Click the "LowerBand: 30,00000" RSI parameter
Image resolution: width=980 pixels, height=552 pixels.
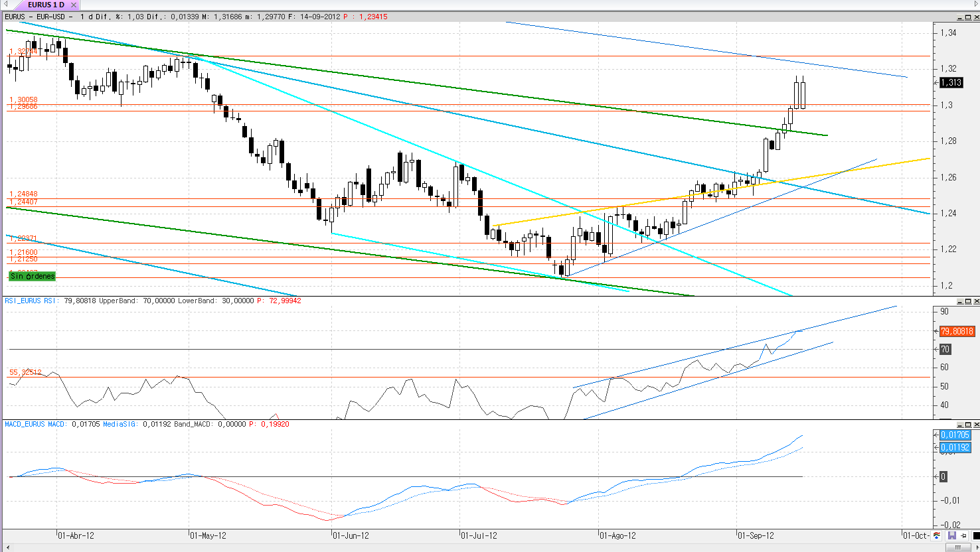tap(216, 301)
